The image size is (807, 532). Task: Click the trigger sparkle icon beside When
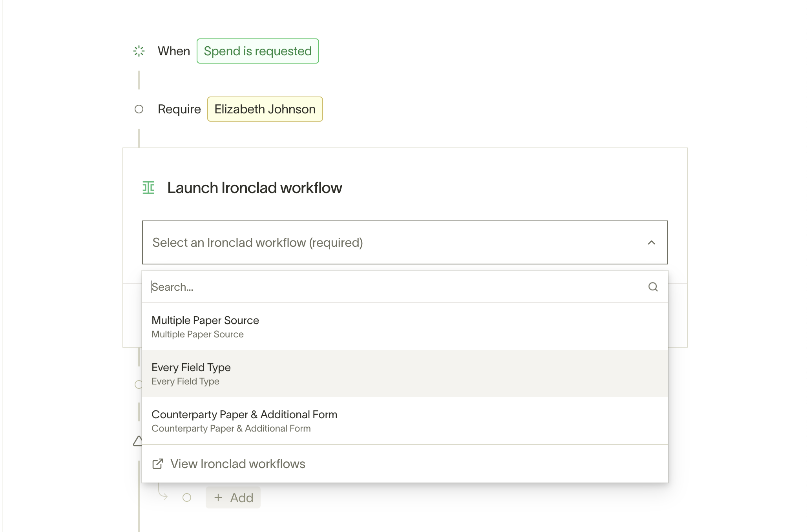click(139, 51)
